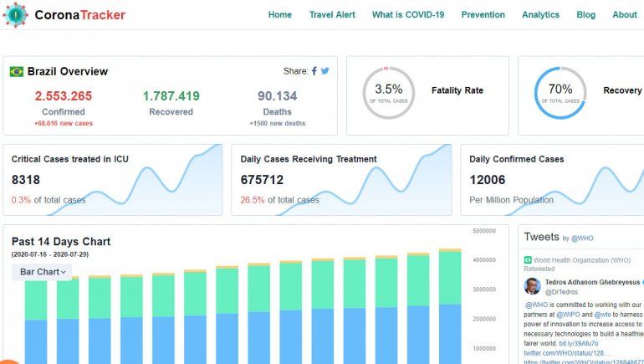Click the 675712 treatment cases value

click(x=262, y=180)
